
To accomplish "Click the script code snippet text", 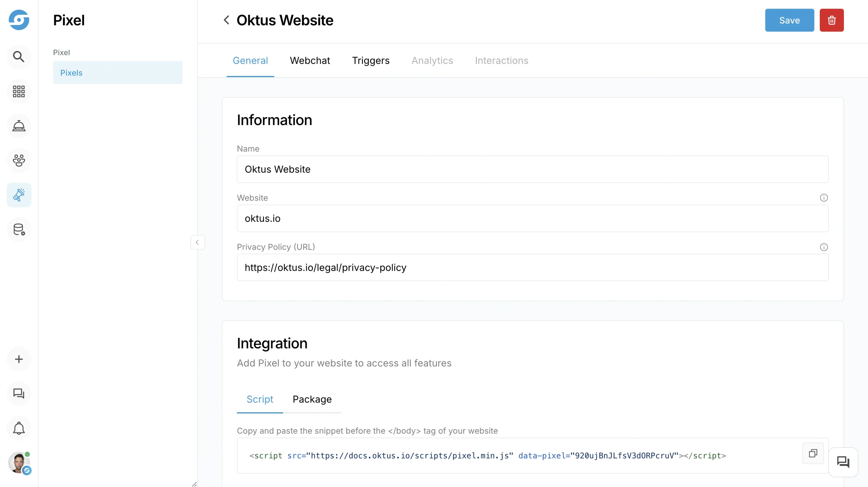I will point(488,456).
